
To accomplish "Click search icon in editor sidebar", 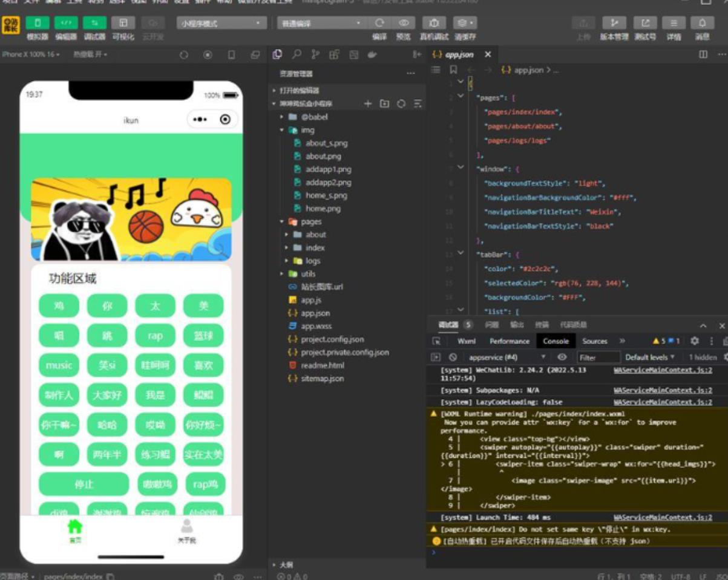I will pos(297,54).
